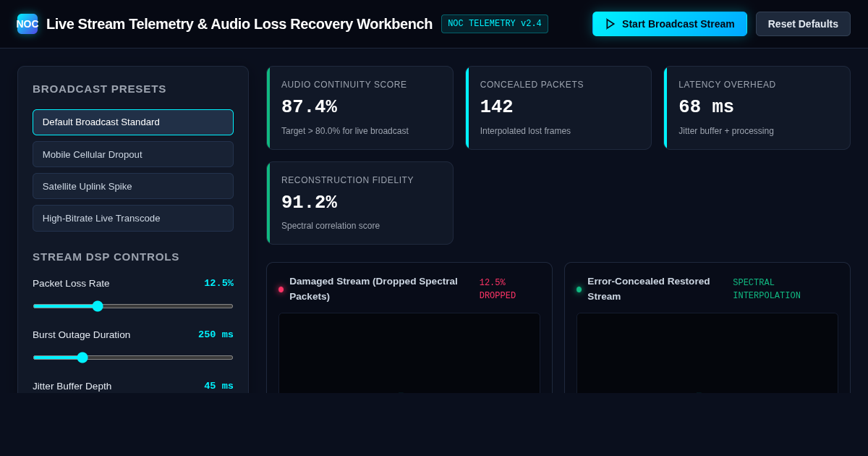Click the 87.4% continuity score value
Image resolution: width=868 pixels, height=456 pixels.
[x=309, y=107]
